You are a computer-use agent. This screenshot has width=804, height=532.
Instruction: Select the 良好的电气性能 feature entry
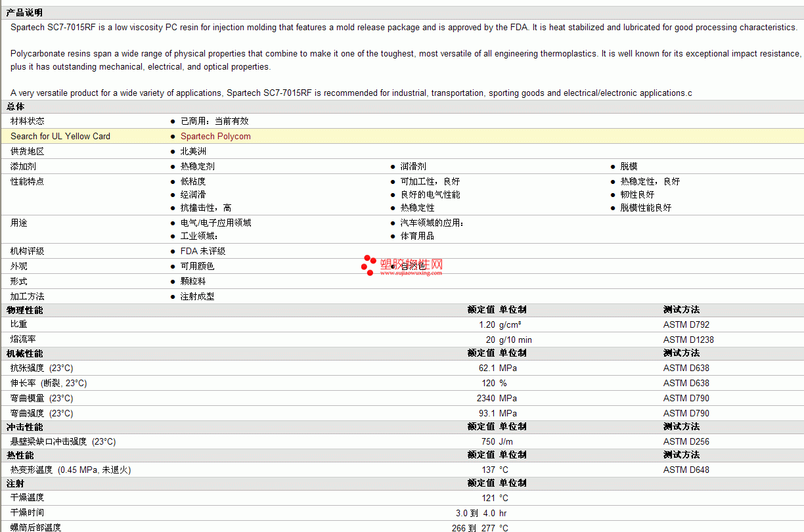pos(430,194)
